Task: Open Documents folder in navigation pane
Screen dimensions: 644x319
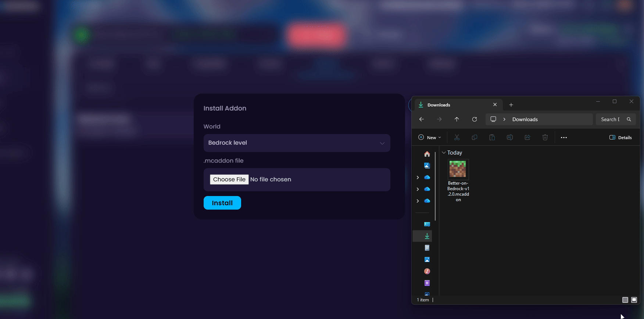Action: [x=427, y=248]
